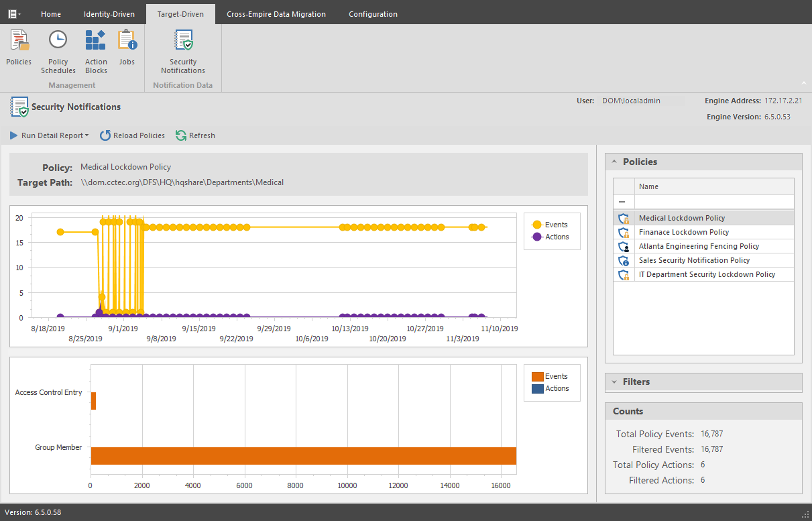Open Action Blocks in ribbon
This screenshot has width=812, height=521.
tap(96, 42)
